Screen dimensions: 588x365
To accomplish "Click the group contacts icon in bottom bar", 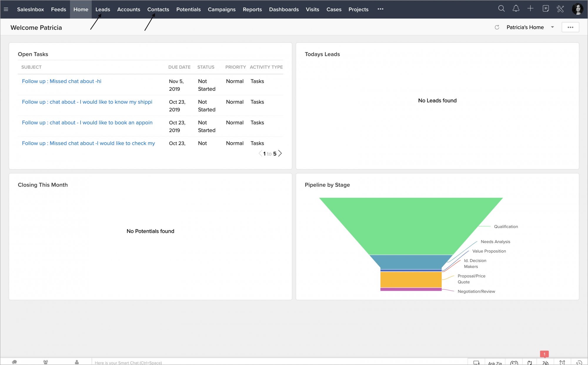I will click(x=46, y=362).
